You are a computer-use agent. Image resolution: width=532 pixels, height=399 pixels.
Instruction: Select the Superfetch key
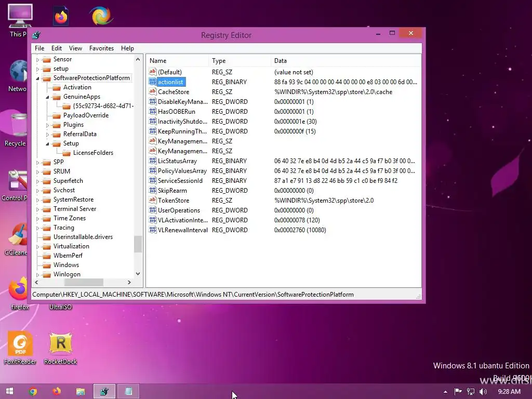(x=68, y=181)
